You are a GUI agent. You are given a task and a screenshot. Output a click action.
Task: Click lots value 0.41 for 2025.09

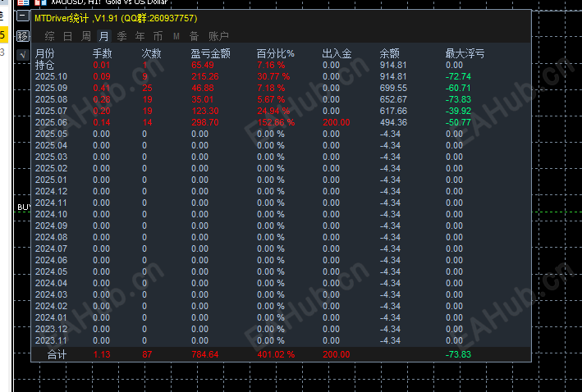click(x=102, y=89)
